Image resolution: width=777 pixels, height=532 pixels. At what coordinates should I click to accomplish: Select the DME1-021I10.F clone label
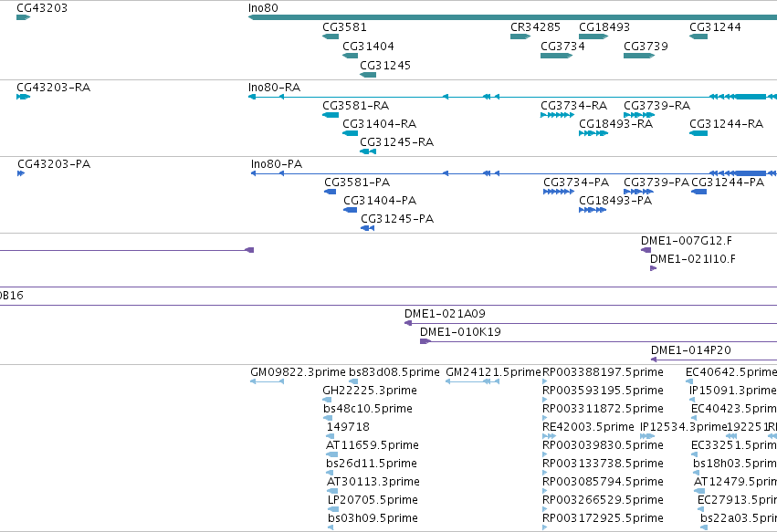693,259
